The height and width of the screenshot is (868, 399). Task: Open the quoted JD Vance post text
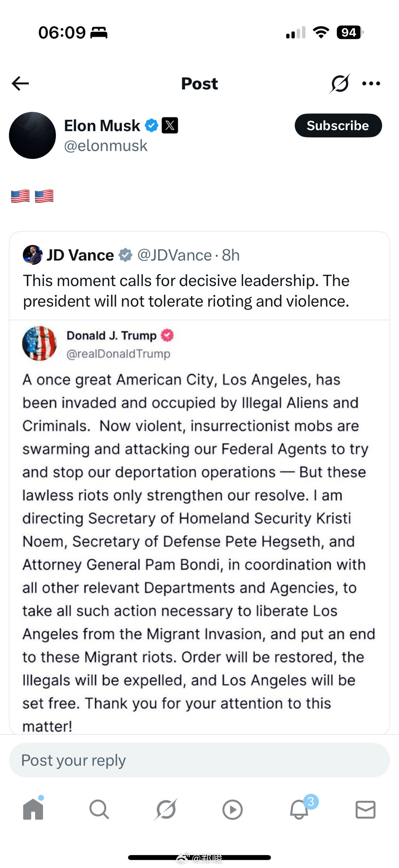coord(186,291)
